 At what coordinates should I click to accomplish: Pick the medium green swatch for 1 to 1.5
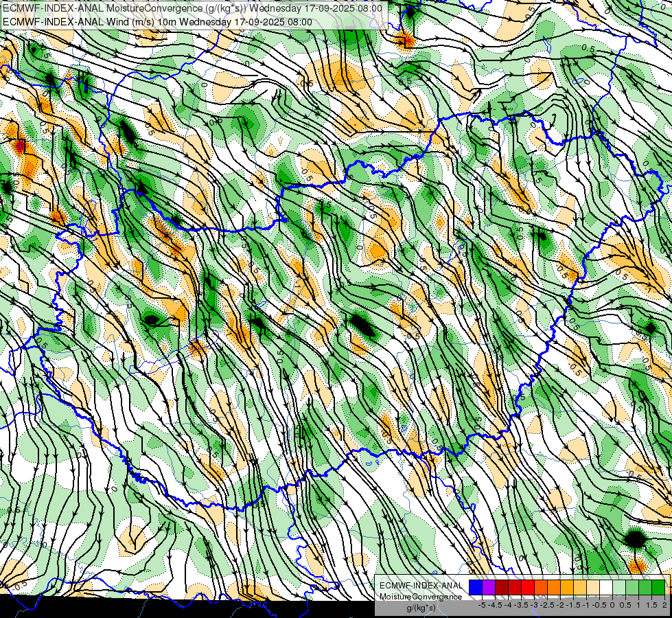point(645,588)
